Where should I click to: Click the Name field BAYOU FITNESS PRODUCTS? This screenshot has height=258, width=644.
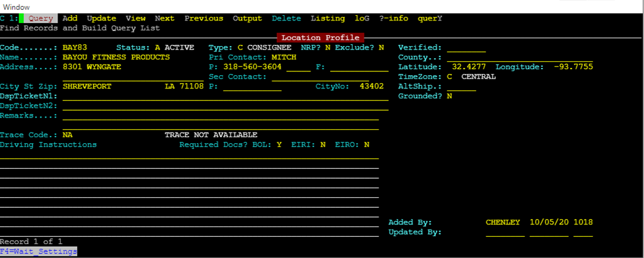coord(116,57)
